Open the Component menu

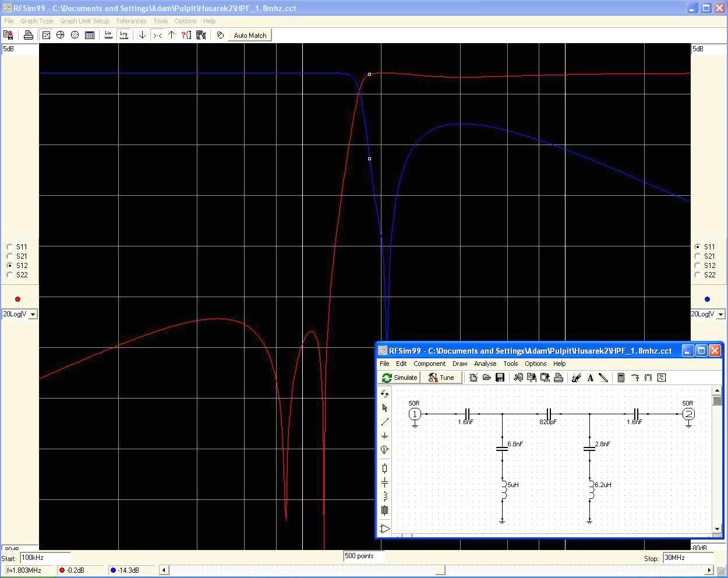(429, 364)
